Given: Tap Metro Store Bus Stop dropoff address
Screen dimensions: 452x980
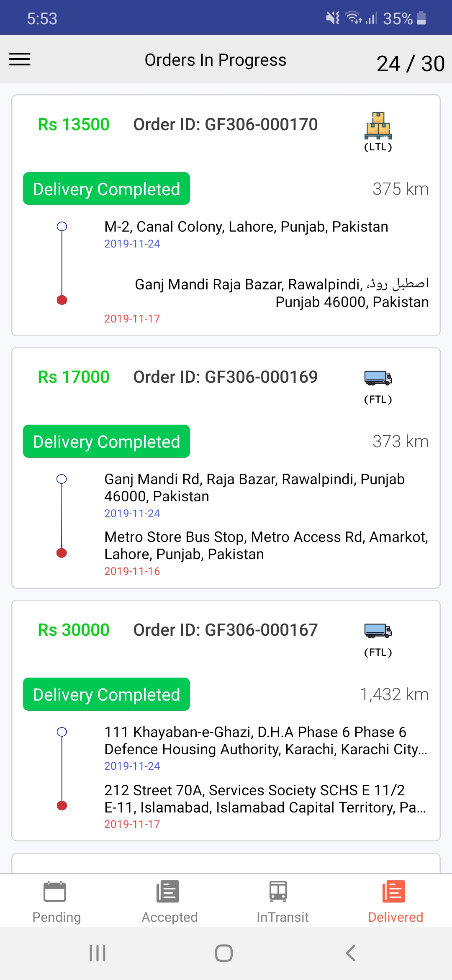Looking at the screenshot, I should (x=266, y=545).
